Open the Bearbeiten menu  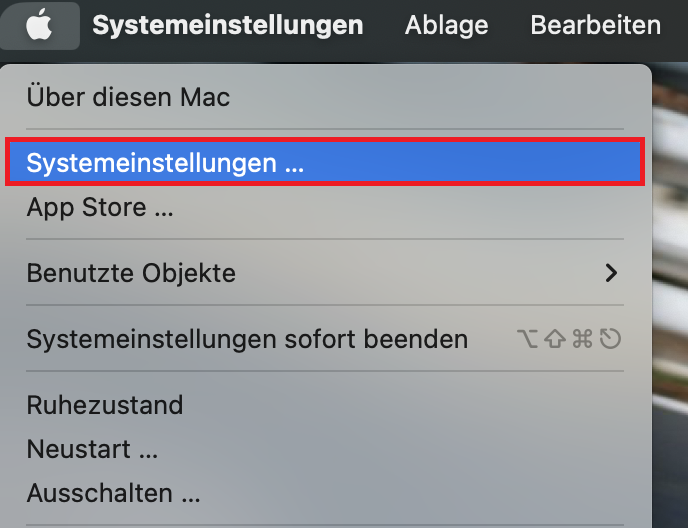click(x=595, y=25)
